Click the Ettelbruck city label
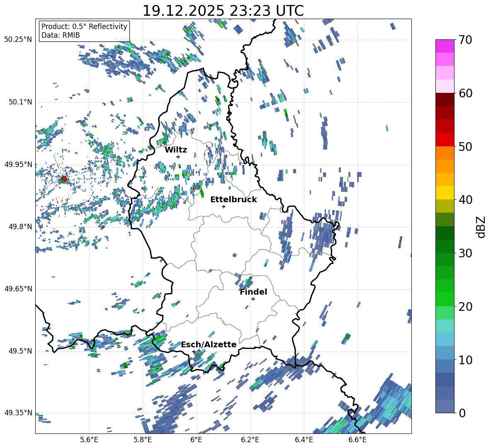 [233, 200]
